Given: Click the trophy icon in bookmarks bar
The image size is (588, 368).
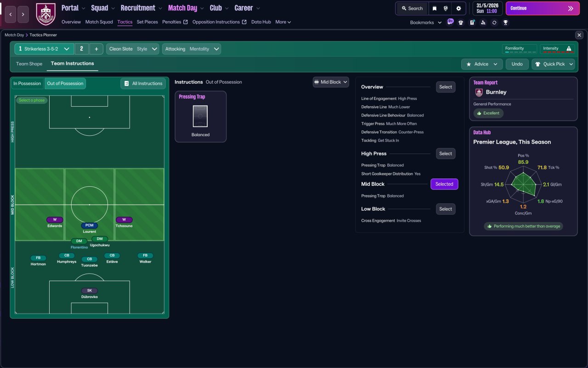Looking at the screenshot, I should [x=505, y=22].
